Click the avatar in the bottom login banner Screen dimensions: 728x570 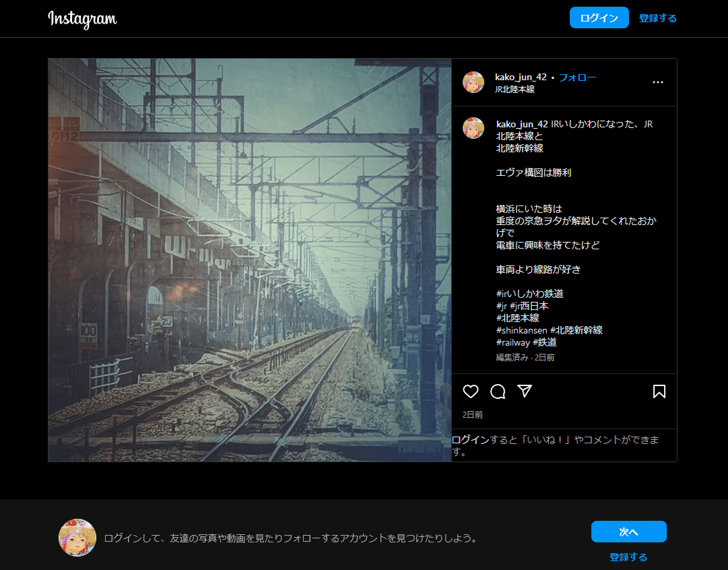point(77,538)
